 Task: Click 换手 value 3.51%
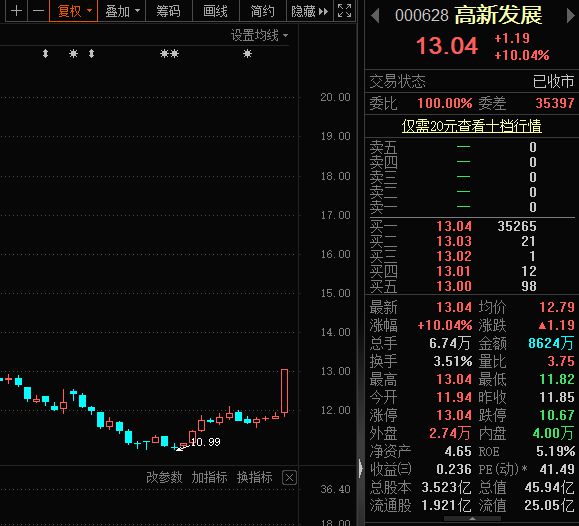(x=453, y=361)
